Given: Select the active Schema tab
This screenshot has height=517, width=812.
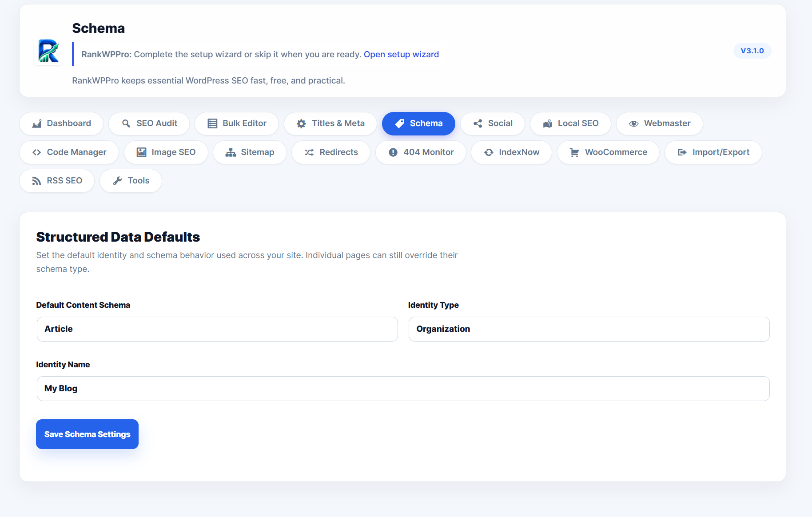Looking at the screenshot, I should click(x=418, y=123).
